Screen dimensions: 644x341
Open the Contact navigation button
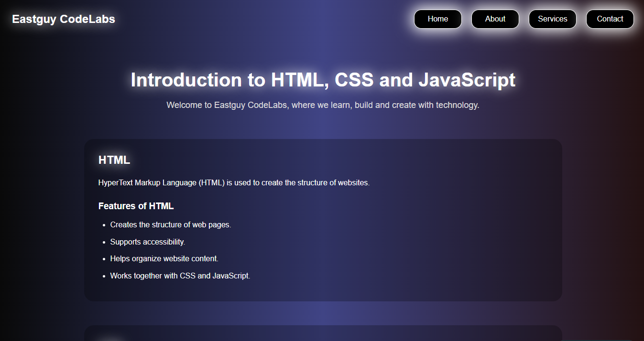610,19
